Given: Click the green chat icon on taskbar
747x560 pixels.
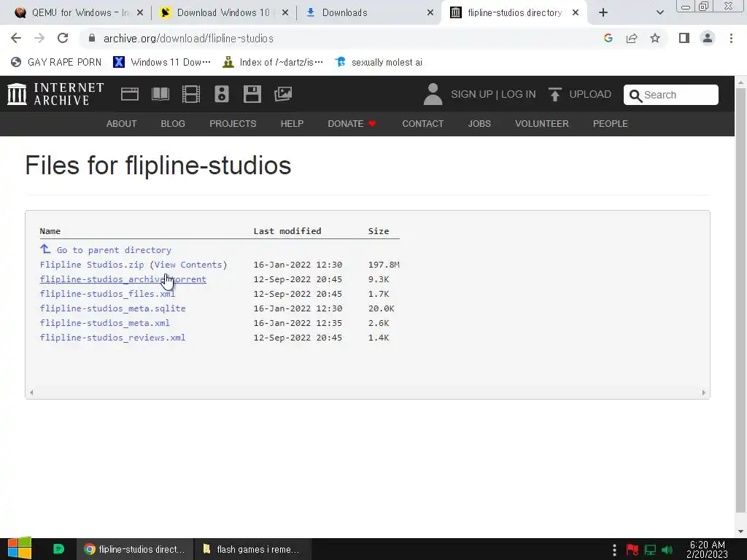Looking at the screenshot, I should (58, 549).
